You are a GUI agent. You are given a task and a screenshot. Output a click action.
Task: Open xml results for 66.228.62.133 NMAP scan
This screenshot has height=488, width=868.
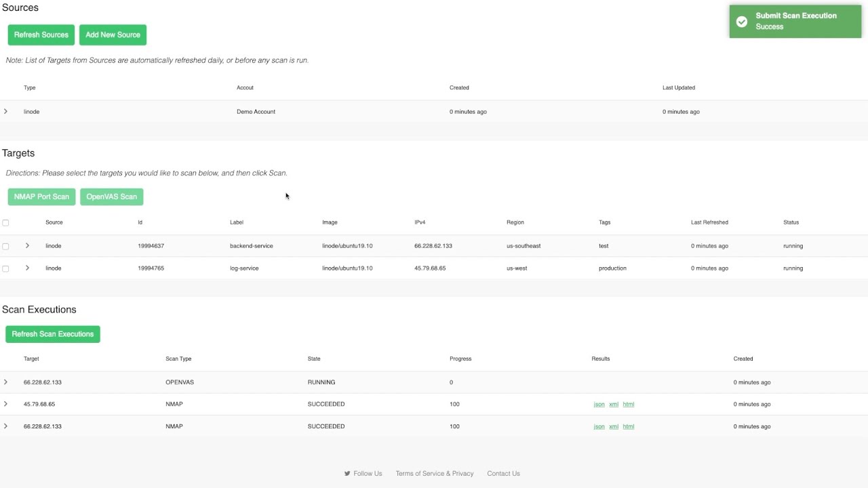coord(614,427)
